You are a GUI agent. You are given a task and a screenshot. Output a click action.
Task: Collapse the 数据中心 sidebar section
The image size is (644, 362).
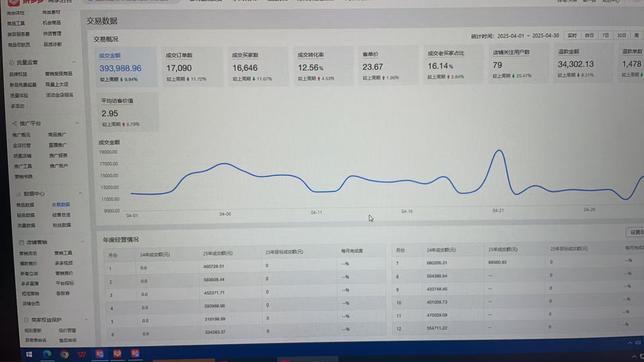click(x=80, y=193)
